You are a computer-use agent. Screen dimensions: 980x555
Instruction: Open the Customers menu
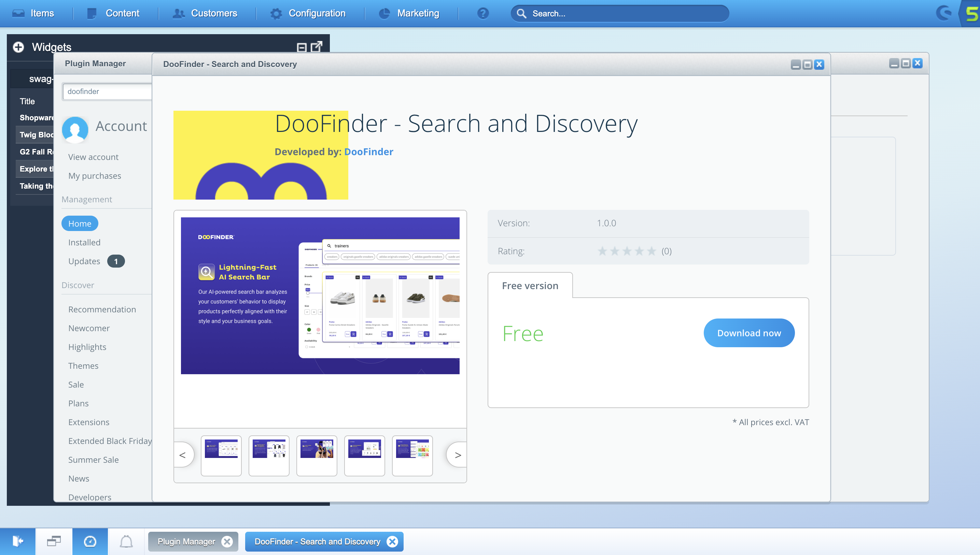point(205,13)
